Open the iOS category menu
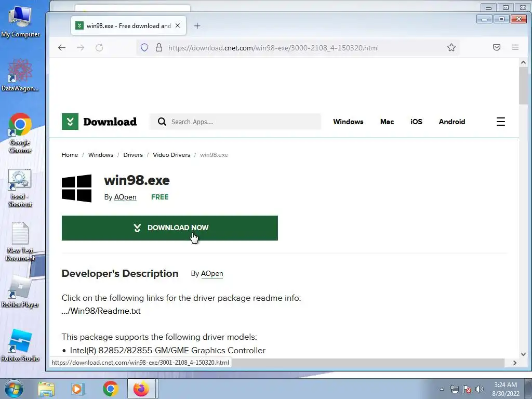Screen dimensions: 532x399 [x=416, y=122]
